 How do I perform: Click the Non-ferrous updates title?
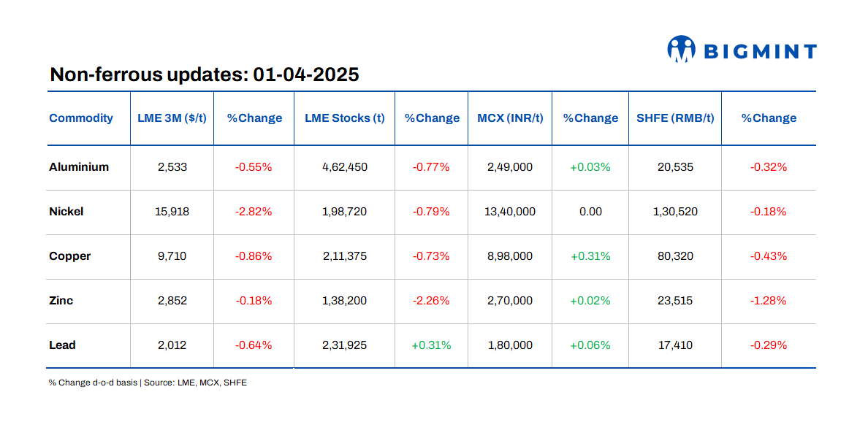(x=205, y=74)
